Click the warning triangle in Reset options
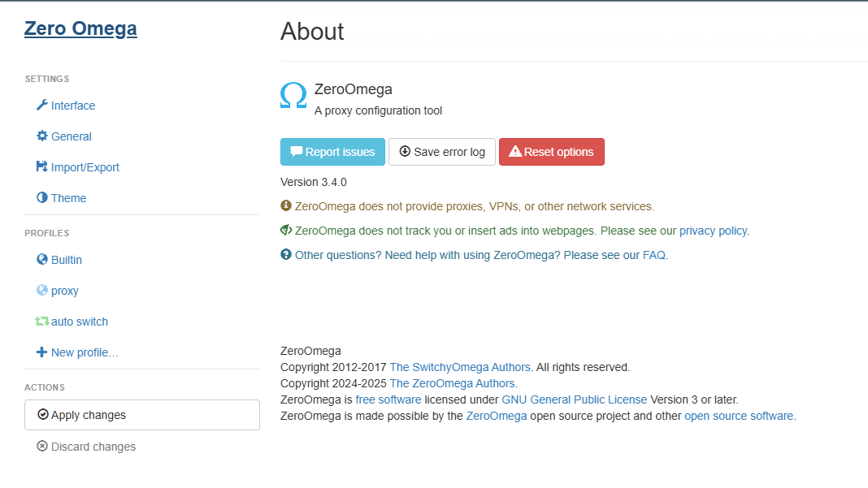 [515, 151]
